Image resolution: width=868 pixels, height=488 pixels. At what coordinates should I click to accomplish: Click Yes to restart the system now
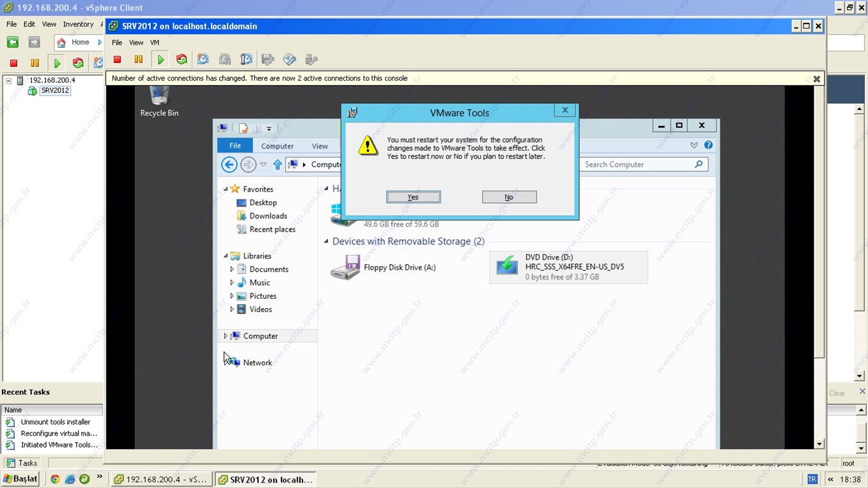413,197
